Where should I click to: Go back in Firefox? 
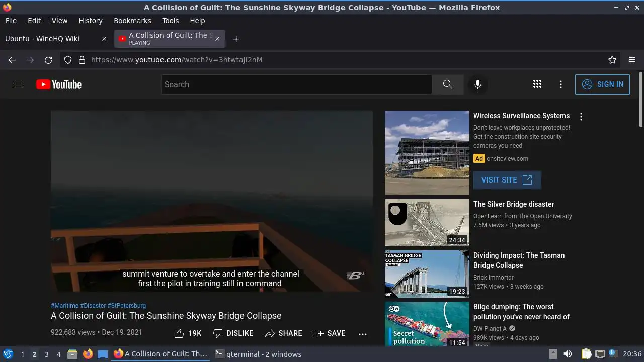[x=12, y=60]
